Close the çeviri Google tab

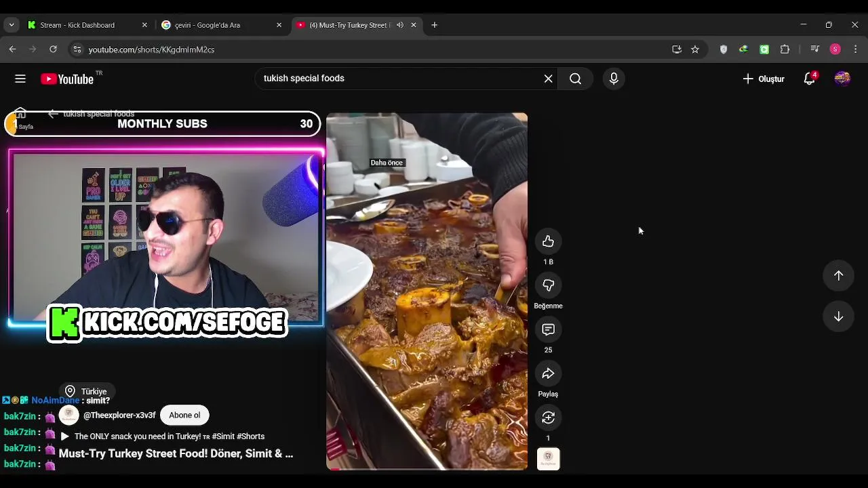click(x=279, y=25)
